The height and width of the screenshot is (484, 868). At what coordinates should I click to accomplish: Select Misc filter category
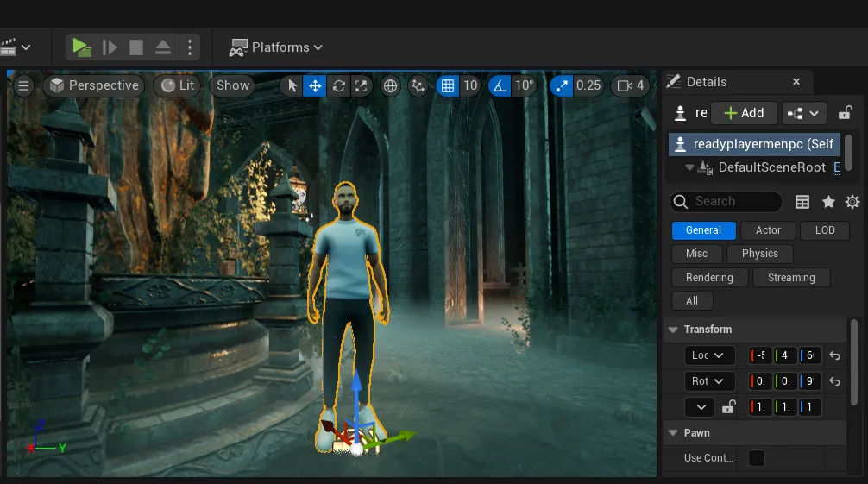697,254
